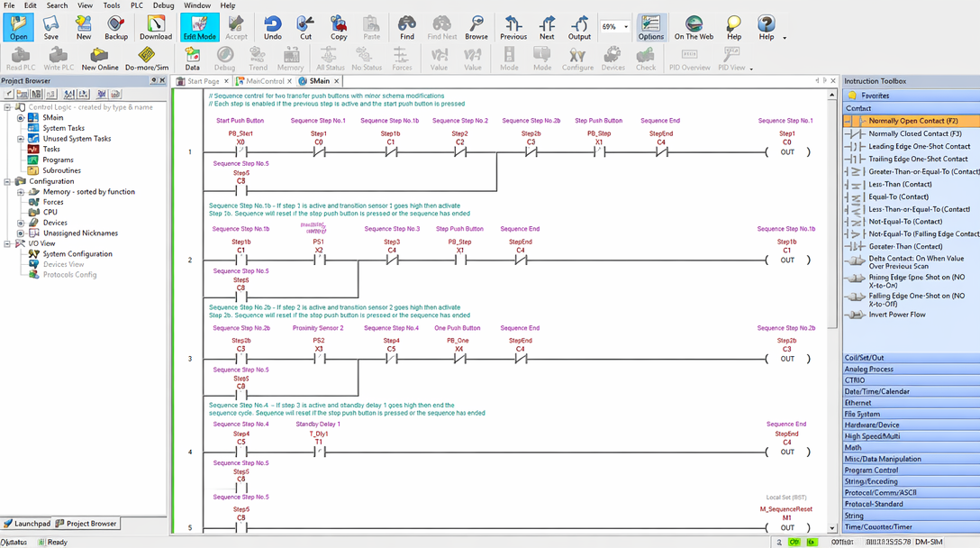Switch to the MainControl tab

[x=265, y=81]
